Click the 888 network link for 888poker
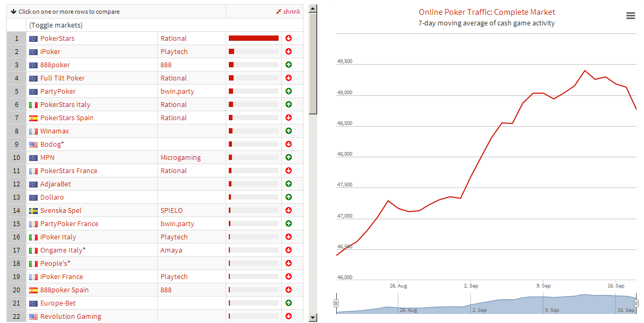The height and width of the screenshot is (323, 644). 166,65
